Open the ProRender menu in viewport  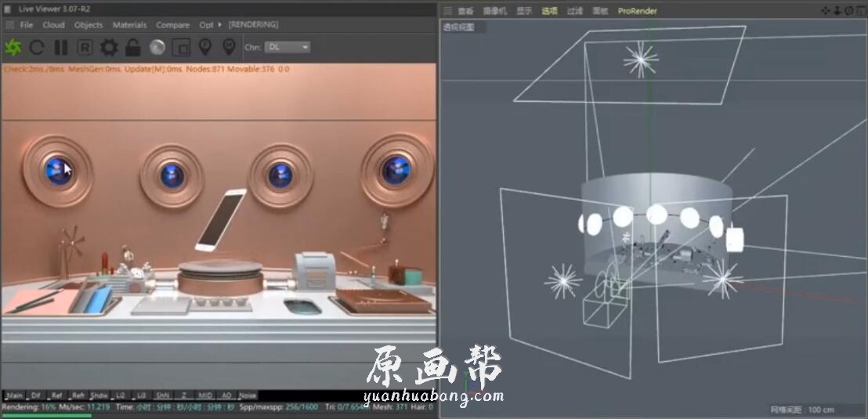coord(637,11)
